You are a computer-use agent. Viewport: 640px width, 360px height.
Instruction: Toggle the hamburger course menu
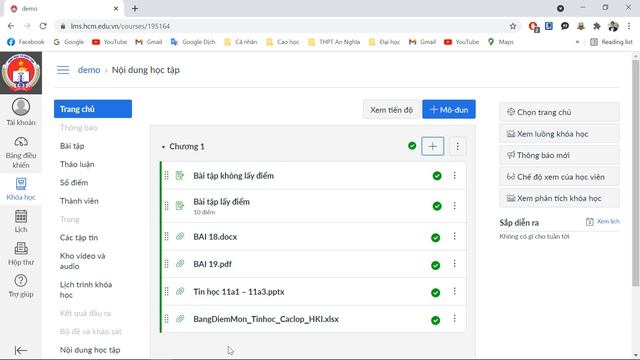63,70
